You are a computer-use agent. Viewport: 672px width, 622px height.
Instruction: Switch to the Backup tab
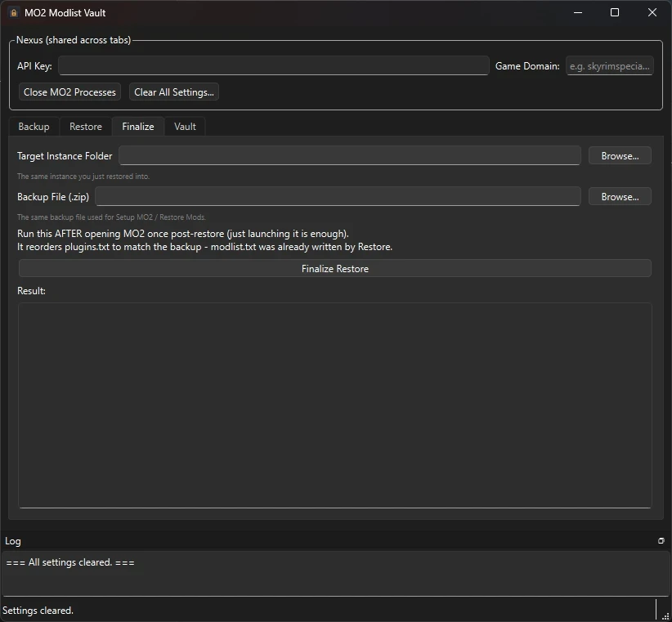point(34,127)
